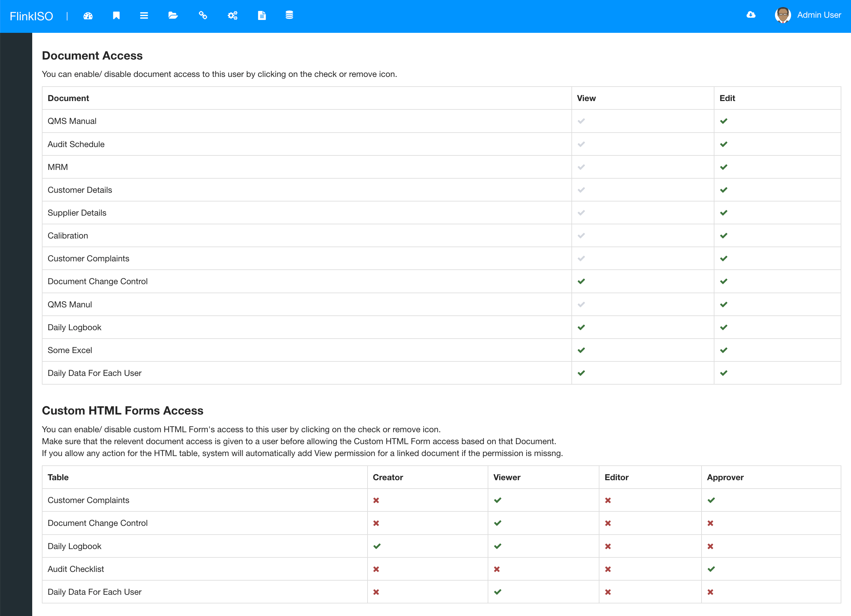The height and width of the screenshot is (616, 851).
Task: Open the settings gears icon in navbar
Action: click(x=233, y=15)
